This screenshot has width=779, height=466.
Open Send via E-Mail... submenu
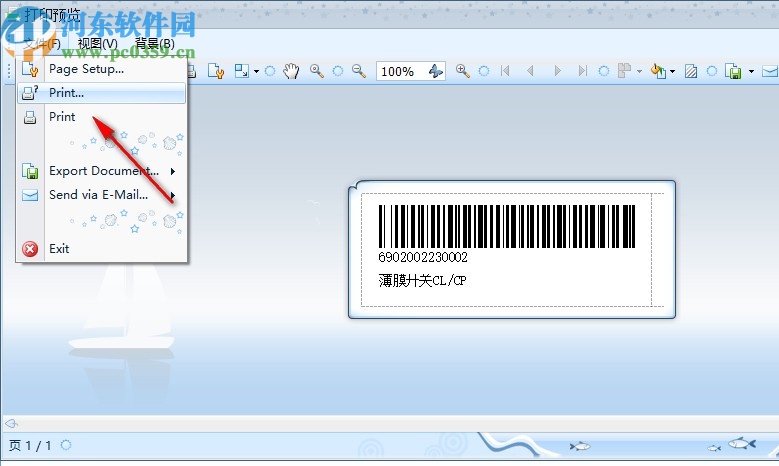[101, 195]
